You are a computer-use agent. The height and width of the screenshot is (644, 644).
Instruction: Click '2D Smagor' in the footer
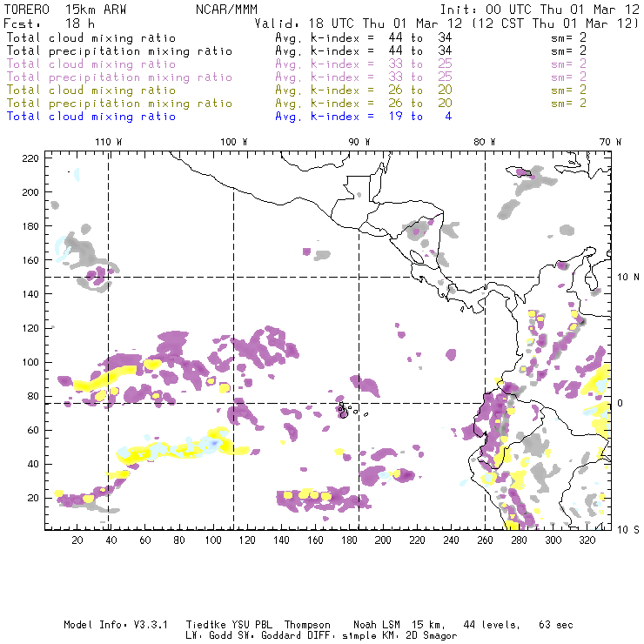431,636
